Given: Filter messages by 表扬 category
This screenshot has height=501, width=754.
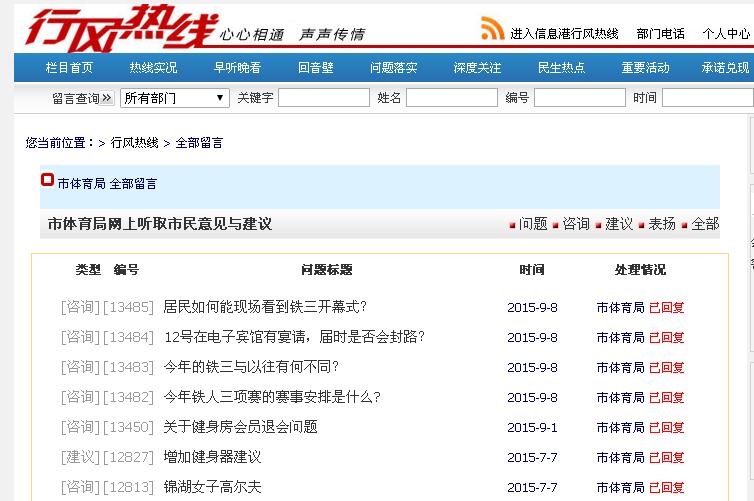Looking at the screenshot, I should pyautogui.click(x=662, y=224).
